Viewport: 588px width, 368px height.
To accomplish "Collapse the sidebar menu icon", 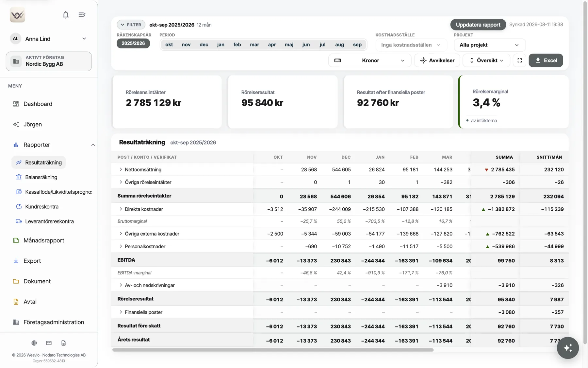I will pyautogui.click(x=82, y=15).
